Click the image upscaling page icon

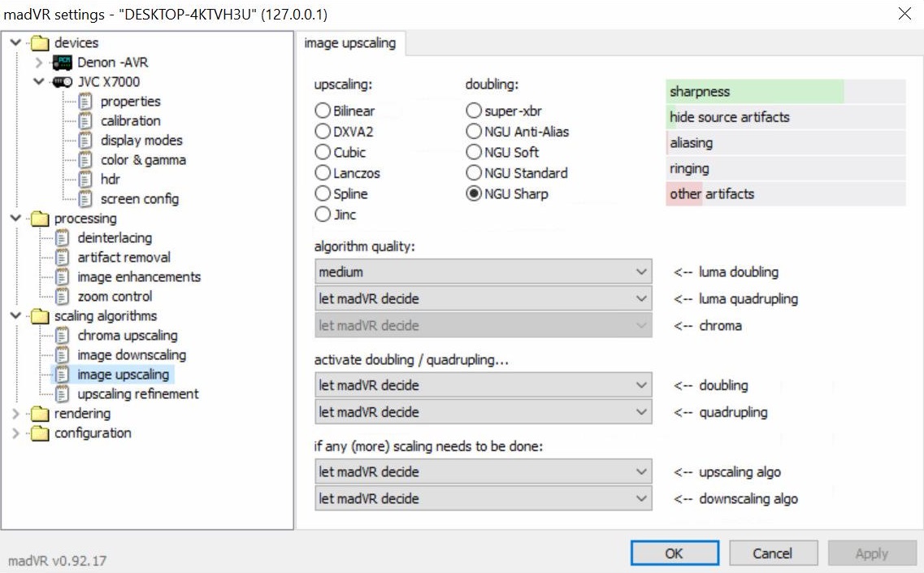click(x=62, y=375)
